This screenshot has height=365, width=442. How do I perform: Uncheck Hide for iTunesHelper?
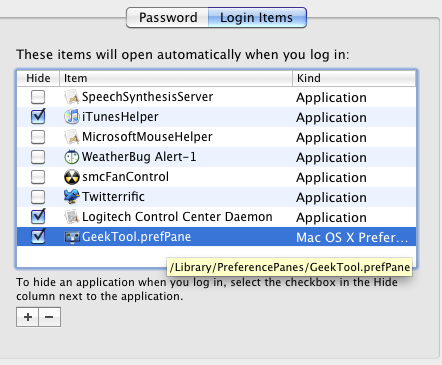tap(38, 116)
